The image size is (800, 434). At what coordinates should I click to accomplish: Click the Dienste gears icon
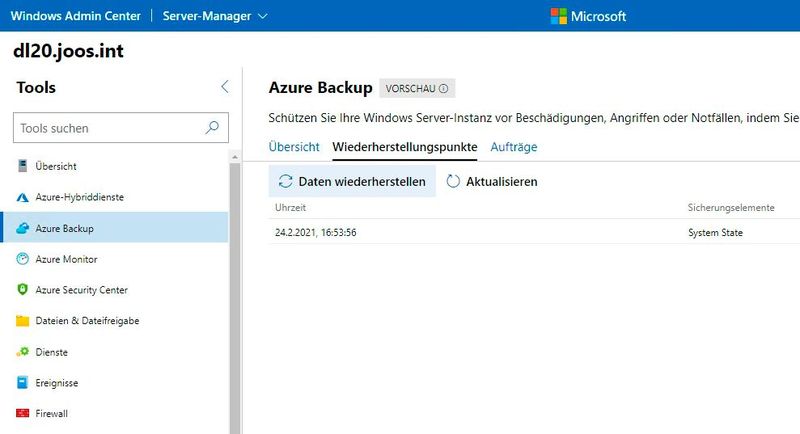(22, 351)
